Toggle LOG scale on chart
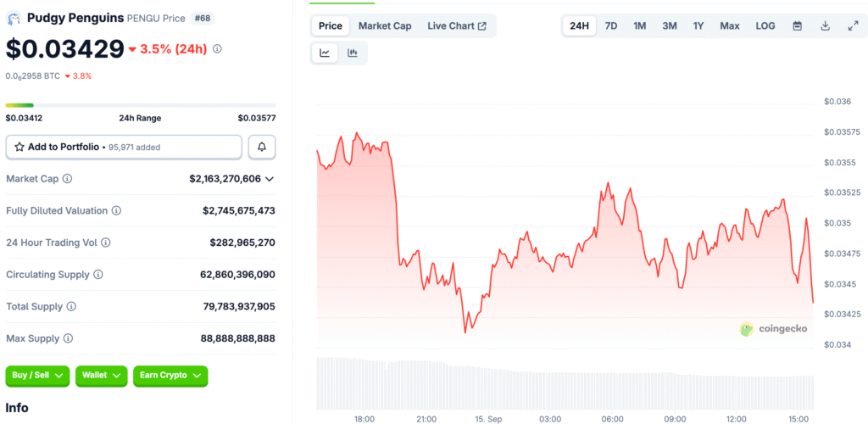 [765, 26]
